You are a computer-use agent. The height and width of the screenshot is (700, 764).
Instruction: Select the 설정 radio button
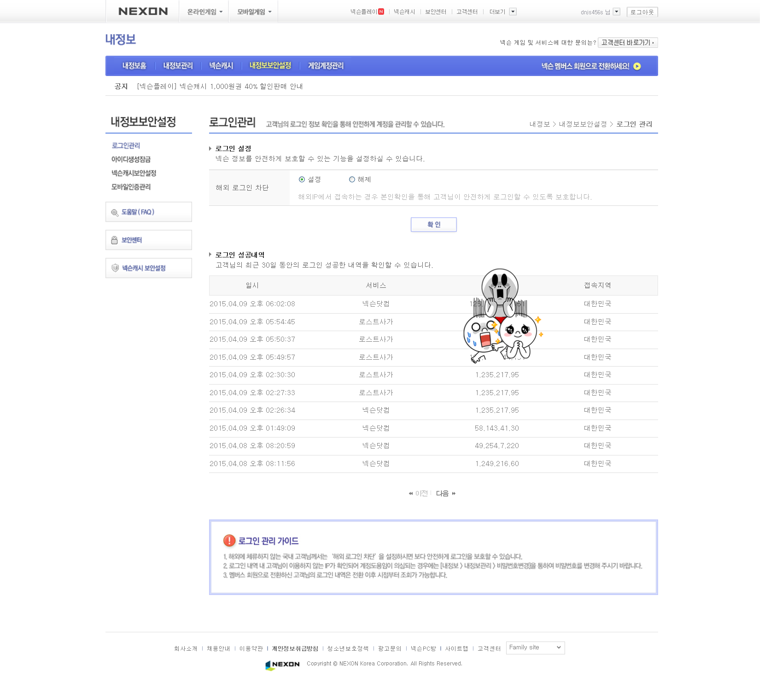pos(302,180)
